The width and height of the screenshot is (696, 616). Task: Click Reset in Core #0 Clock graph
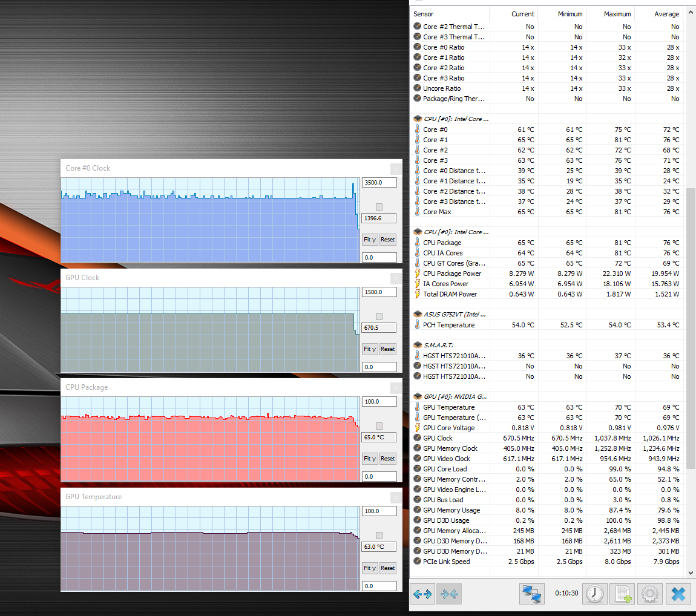387,240
